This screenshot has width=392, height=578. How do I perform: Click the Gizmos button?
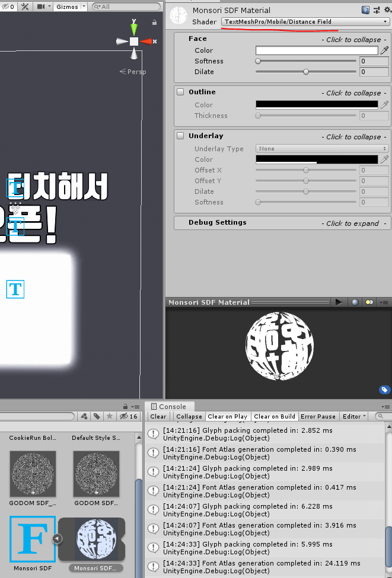point(67,7)
